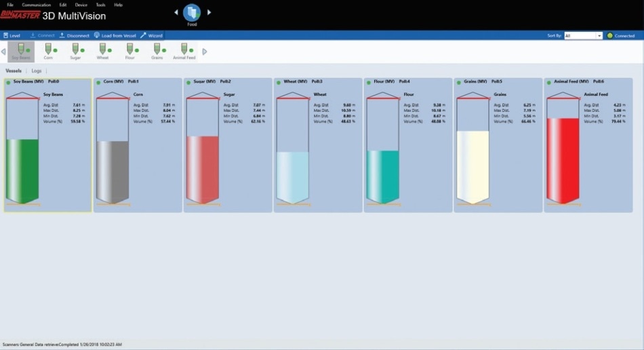Click green status dot on Sugar card
Screen dimensions: 644x350
coord(188,83)
